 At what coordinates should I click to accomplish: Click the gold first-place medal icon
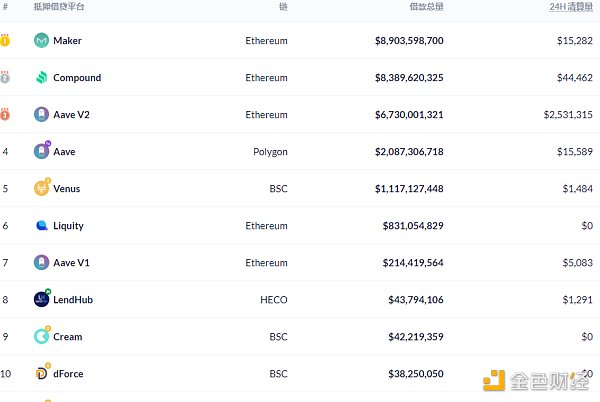[x=5, y=40]
